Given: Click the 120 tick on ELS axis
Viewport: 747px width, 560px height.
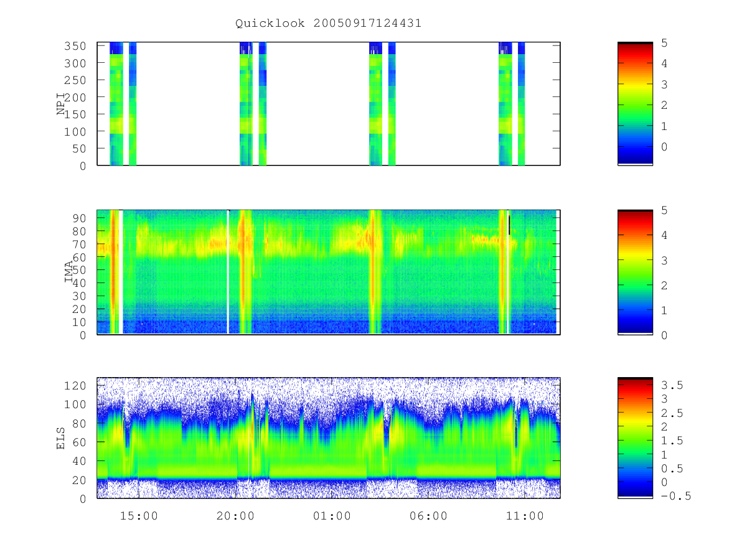Looking at the screenshot, I should click(x=77, y=385).
